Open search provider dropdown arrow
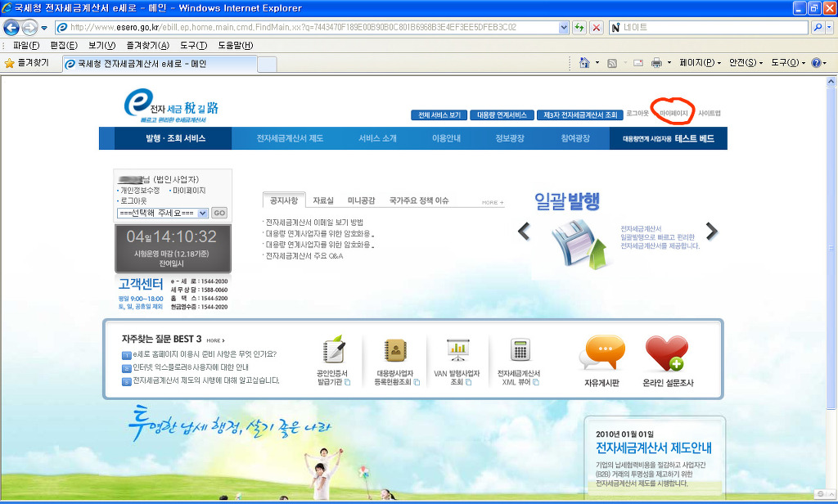Image resolution: width=838 pixels, height=504 pixels. (x=830, y=27)
